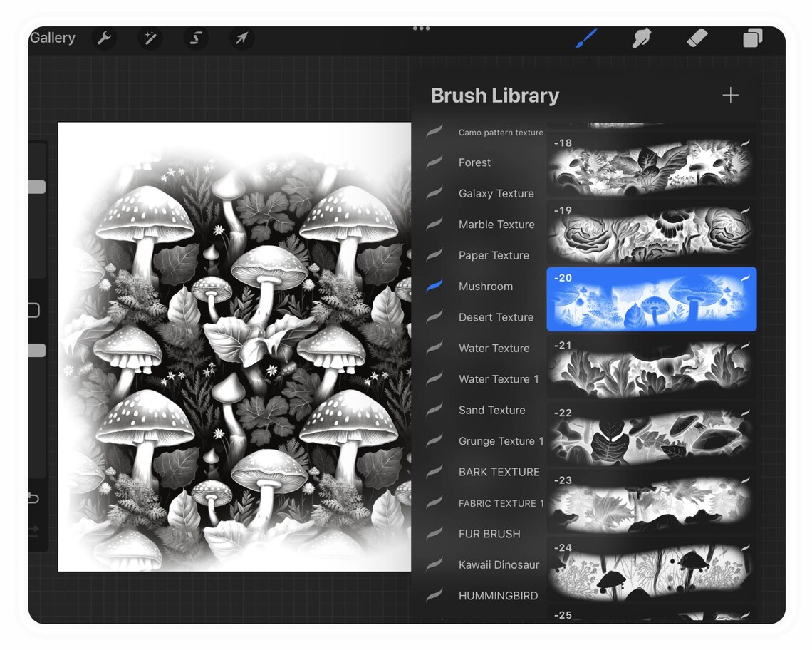Adjust the brush size slider
The width and height of the screenshot is (812, 650).
pos(32,187)
